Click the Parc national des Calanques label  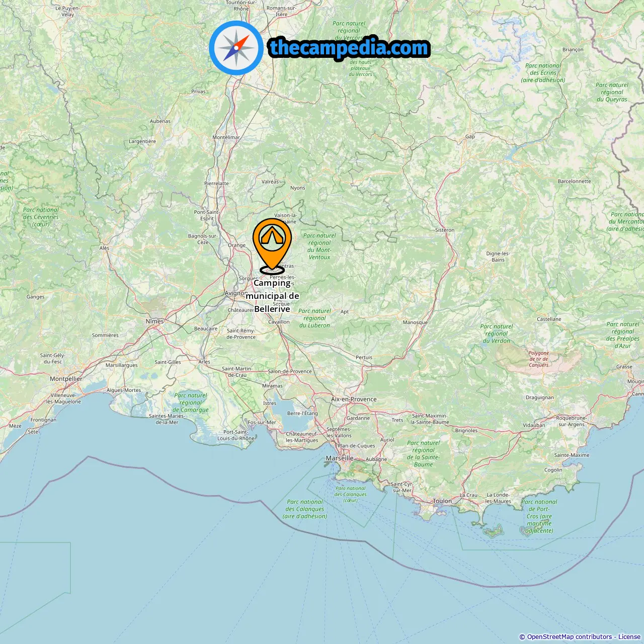pyautogui.click(x=305, y=509)
